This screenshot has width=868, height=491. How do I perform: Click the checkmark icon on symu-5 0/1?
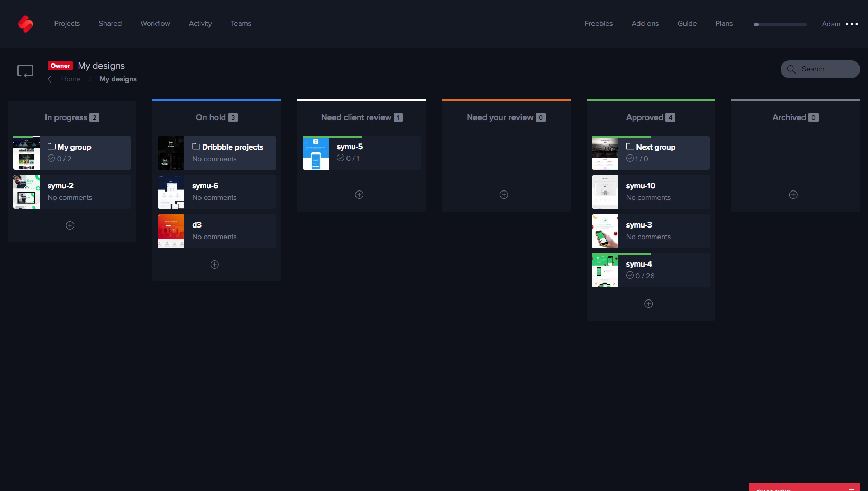341,158
